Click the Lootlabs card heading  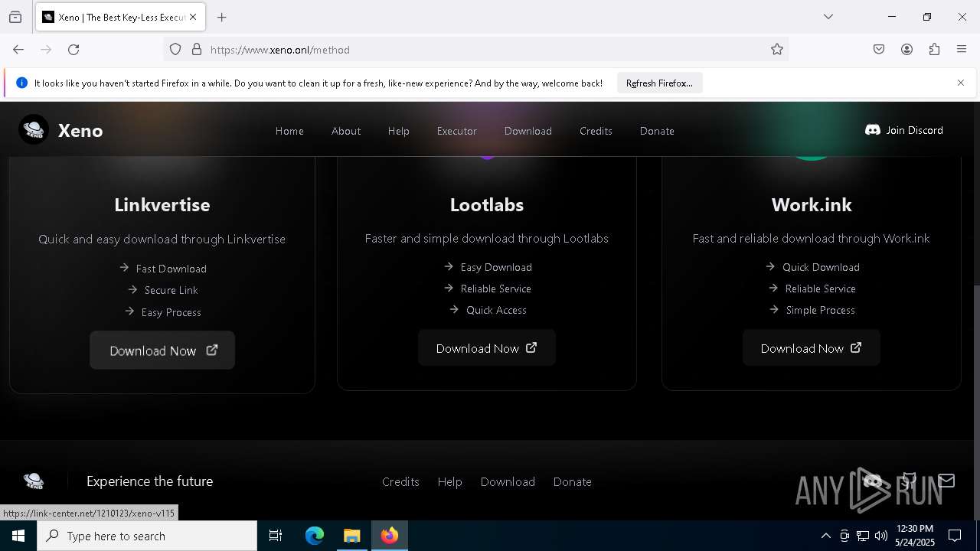(487, 204)
